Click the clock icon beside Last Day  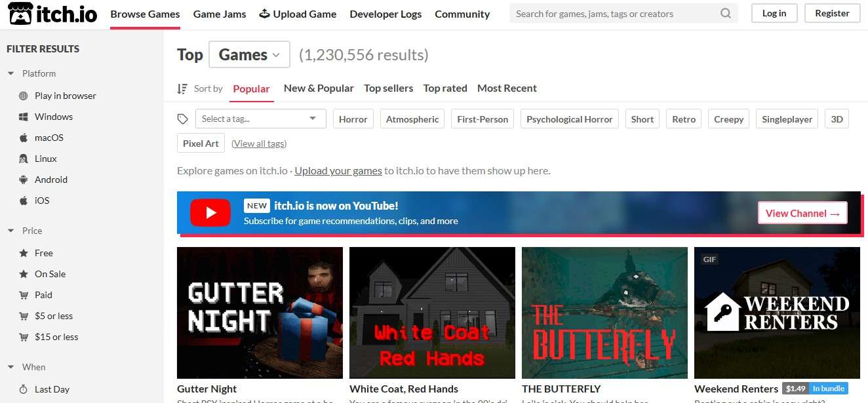[23, 389]
